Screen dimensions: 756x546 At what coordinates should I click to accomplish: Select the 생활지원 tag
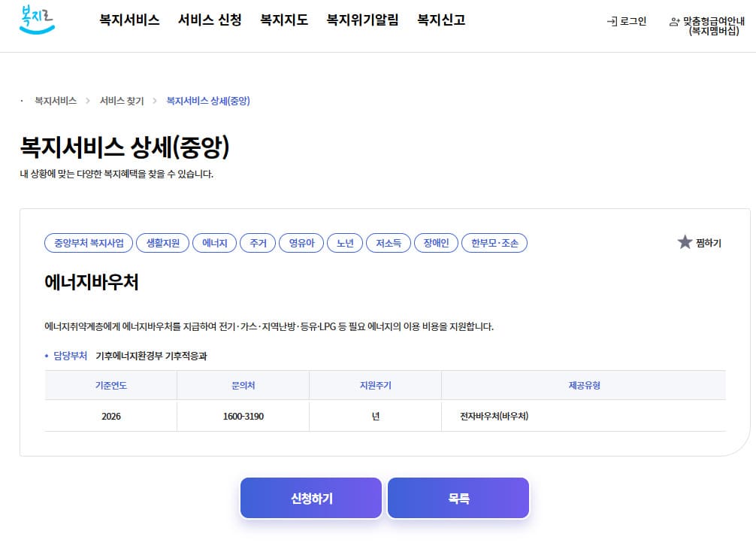coord(163,243)
